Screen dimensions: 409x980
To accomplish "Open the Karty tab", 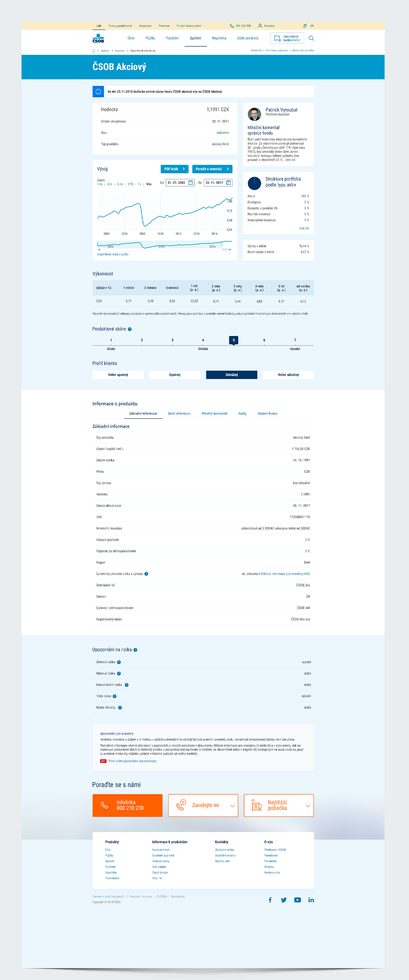I will pos(242,414).
